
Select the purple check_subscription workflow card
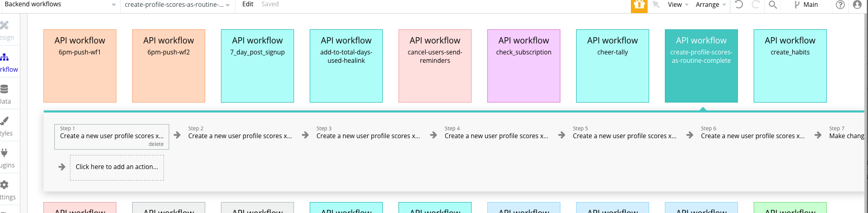[523, 65]
